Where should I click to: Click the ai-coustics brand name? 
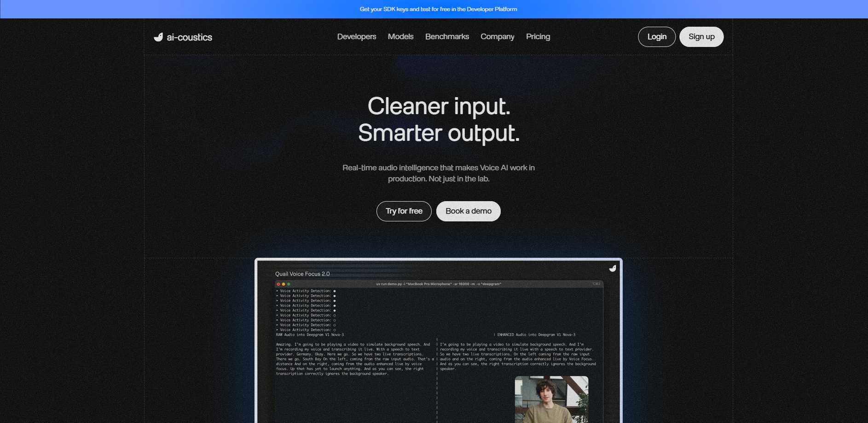point(189,37)
